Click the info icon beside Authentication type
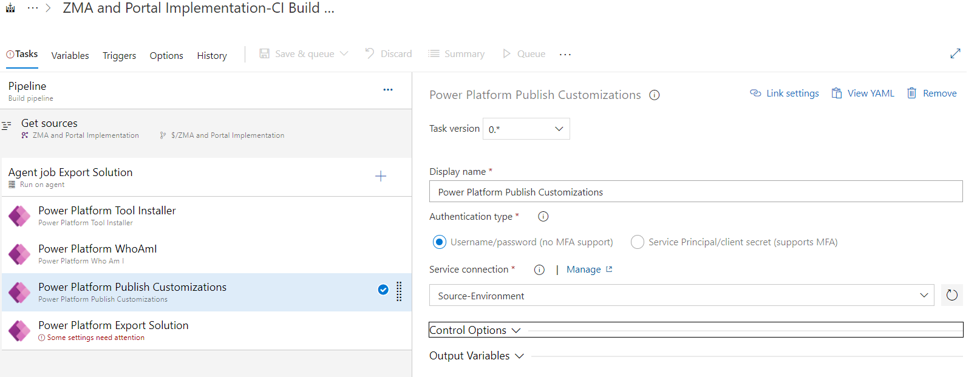 [543, 217]
